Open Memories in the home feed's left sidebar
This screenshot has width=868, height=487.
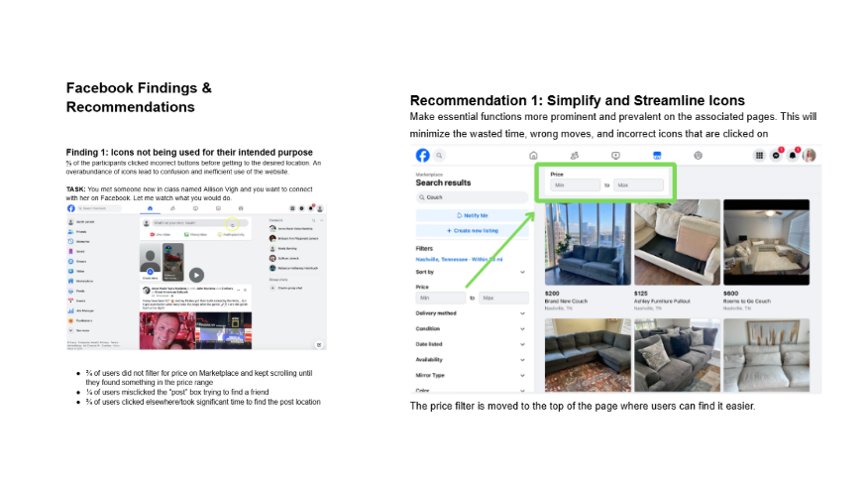pyautogui.click(x=78, y=242)
